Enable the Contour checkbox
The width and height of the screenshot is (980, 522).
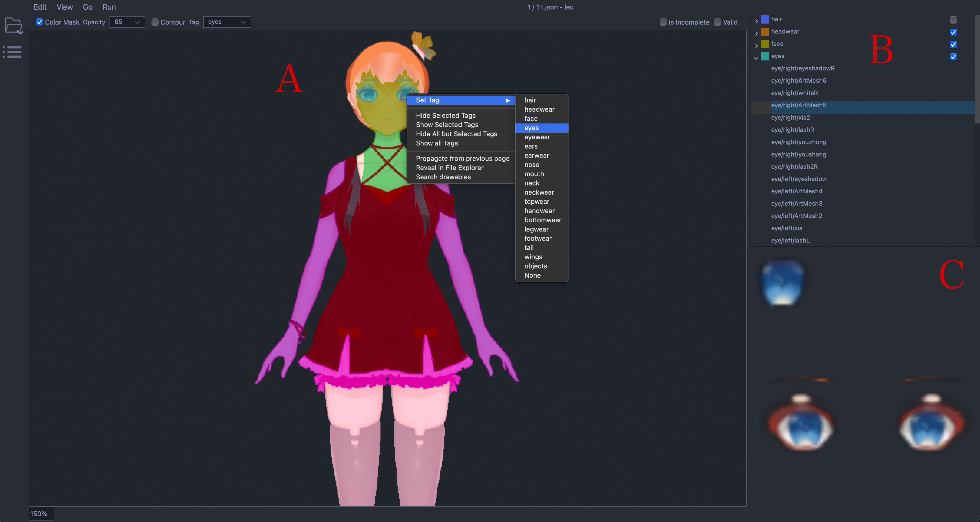155,22
